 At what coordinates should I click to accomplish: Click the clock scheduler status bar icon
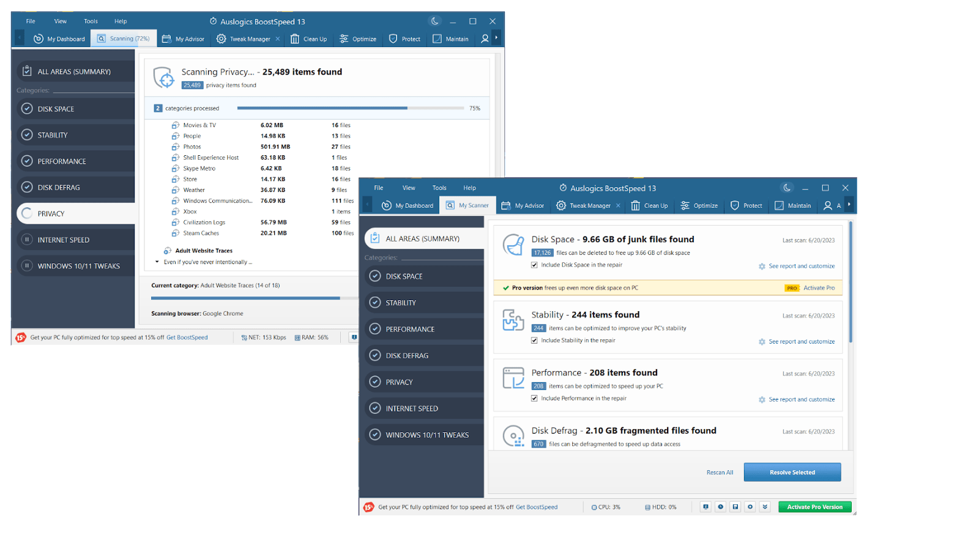point(721,507)
